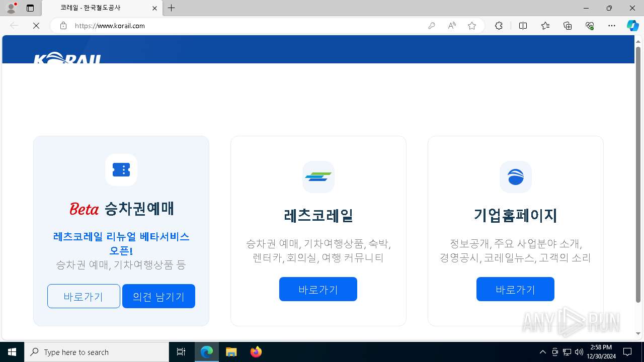This screenshot has height=362, width=644.
Task: Toggle split screen view icon
Action: point(523,26)
